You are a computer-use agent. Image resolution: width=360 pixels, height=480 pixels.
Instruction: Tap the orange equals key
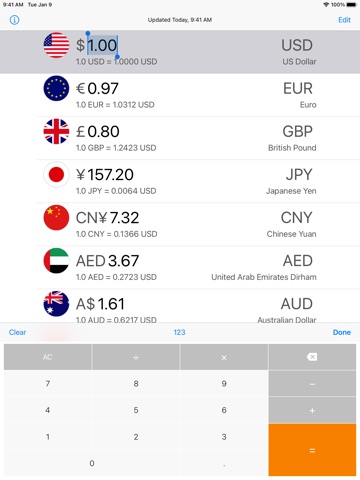tap(312, 450)
